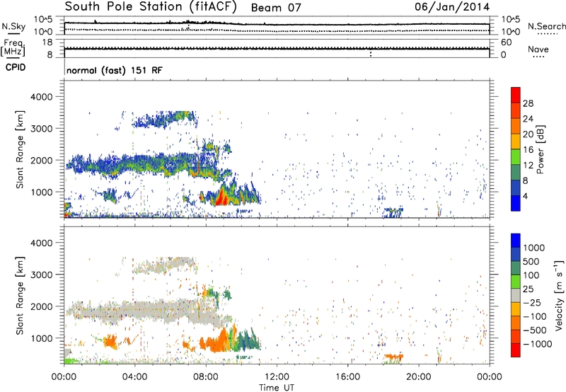Click the '1000' tick on velocity colorbar
Image resolution: width=566 pixels, height=392 pixels.
(534, 248)
